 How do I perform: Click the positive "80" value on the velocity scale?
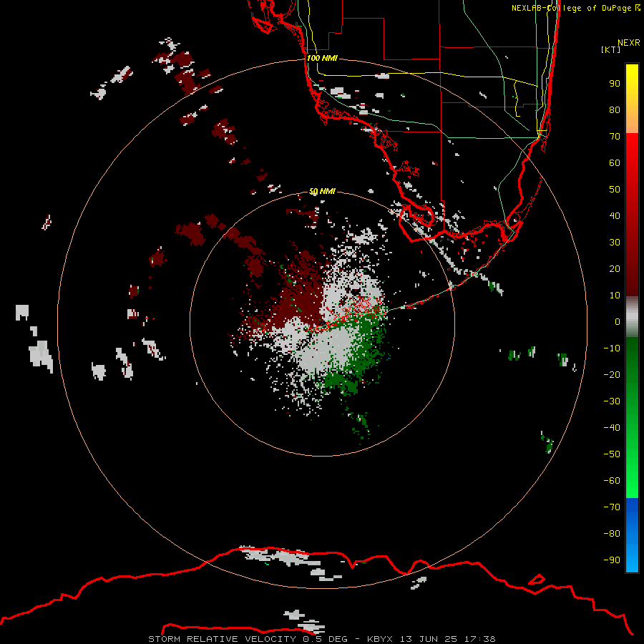(x=615, y=110)
